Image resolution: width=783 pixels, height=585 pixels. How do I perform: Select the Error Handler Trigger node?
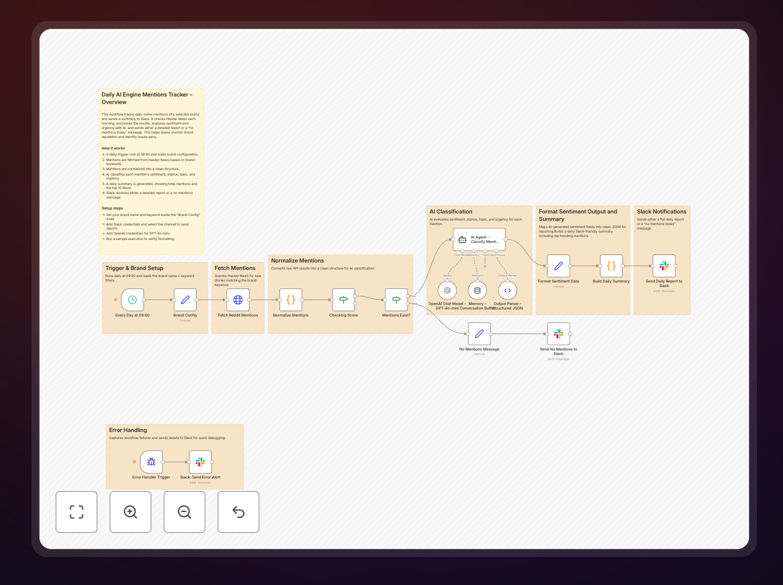(151, 462)
